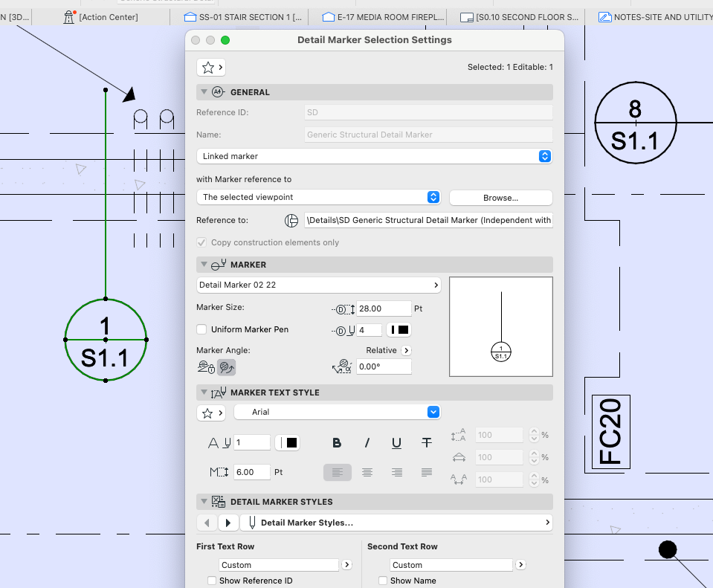Select center text alignment icon
This screenshot has height=588, width=713.
pyautogui.click(x=367, y=472)
